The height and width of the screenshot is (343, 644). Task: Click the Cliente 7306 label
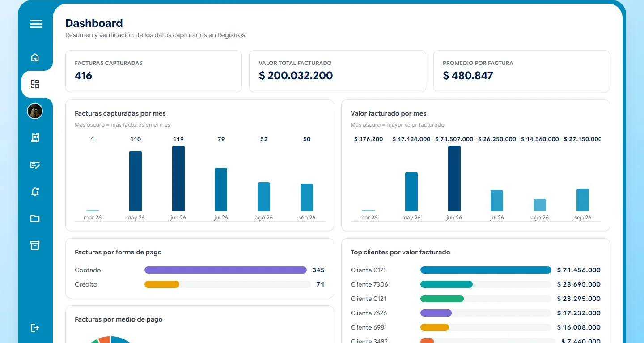click(x=369, y=284)
